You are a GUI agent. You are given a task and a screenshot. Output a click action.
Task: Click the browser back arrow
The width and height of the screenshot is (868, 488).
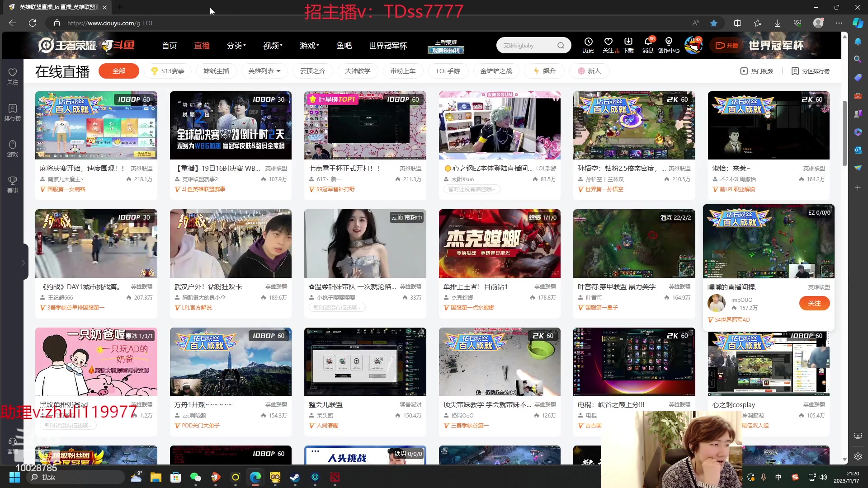13,23
